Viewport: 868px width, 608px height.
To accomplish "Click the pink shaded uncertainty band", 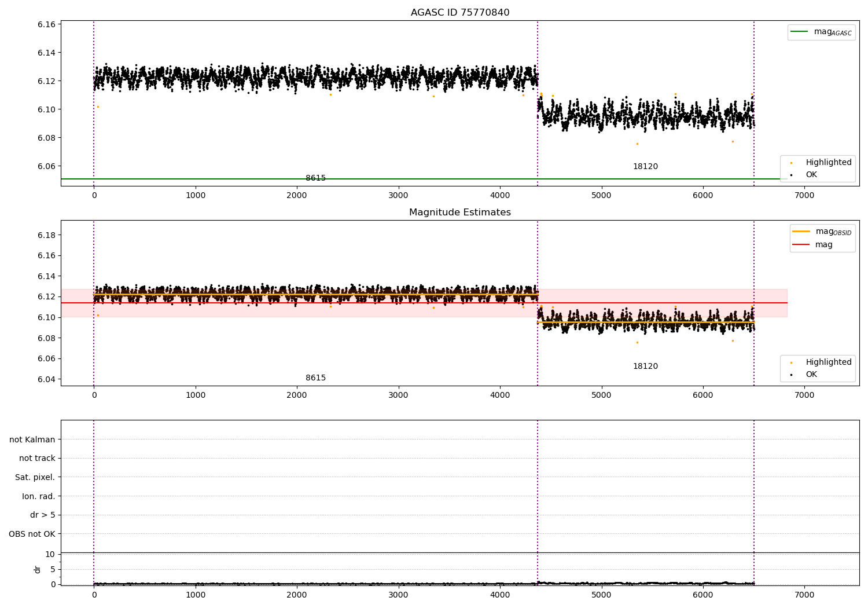I will tap(424, 303).
